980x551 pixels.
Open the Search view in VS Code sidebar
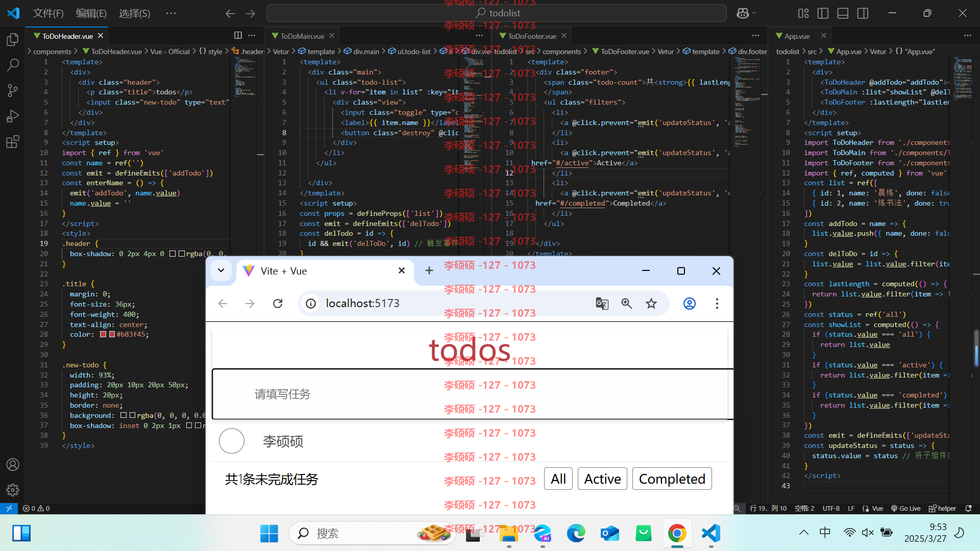(13, 65)
